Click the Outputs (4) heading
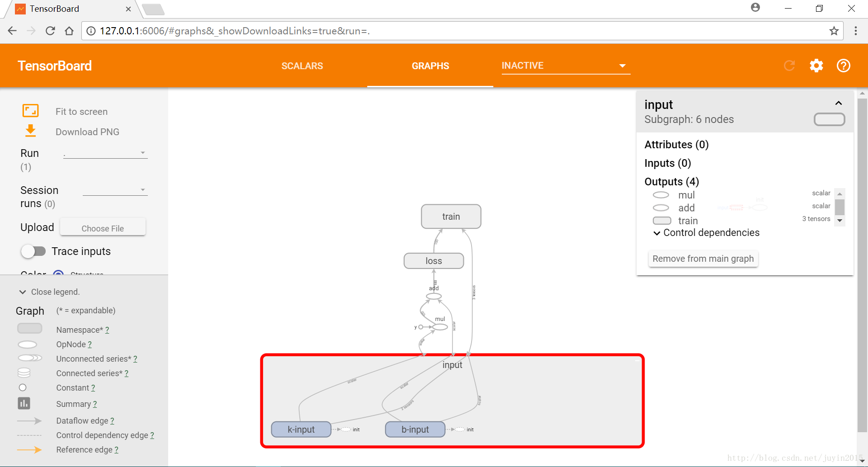The height and width of the screenshot is (467, 868). tap(671, 182)
